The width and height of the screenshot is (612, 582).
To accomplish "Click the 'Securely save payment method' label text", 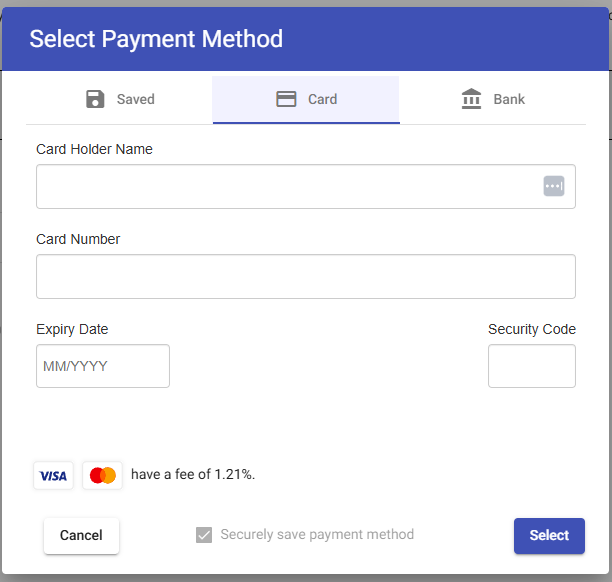I will pyautogui.click(x=317, y=534).
